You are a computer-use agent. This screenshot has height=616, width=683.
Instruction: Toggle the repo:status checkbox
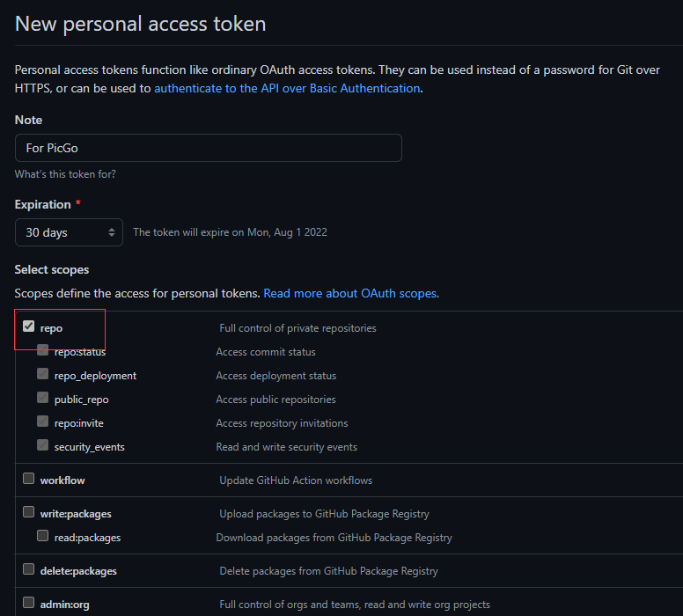[42, 350]
